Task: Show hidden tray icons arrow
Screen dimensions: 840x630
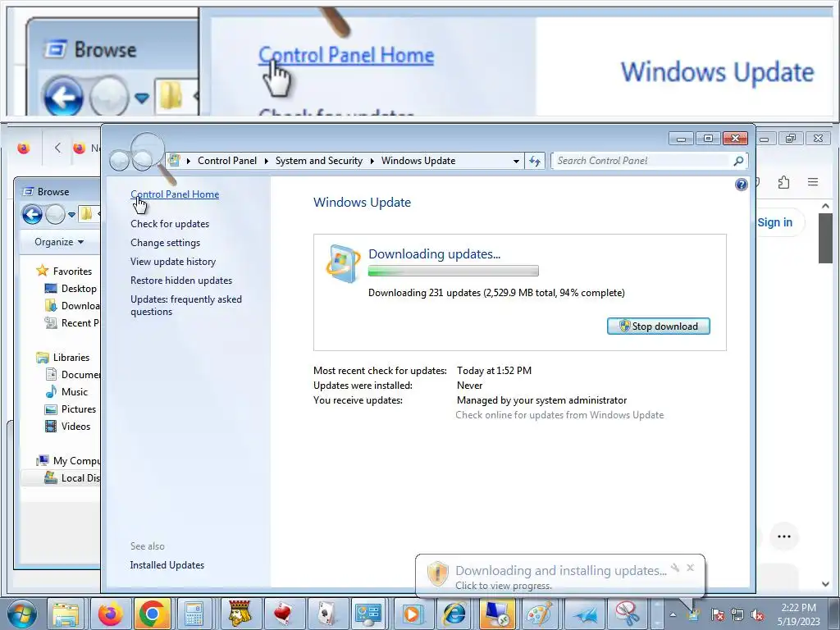Action: pos(673,615)
